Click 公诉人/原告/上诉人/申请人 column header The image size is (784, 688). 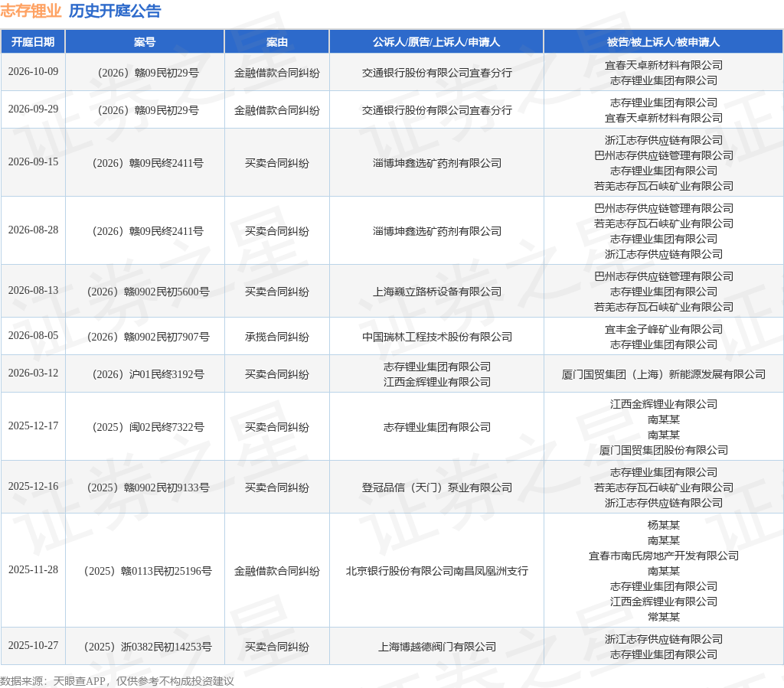[x=436, y=42]
